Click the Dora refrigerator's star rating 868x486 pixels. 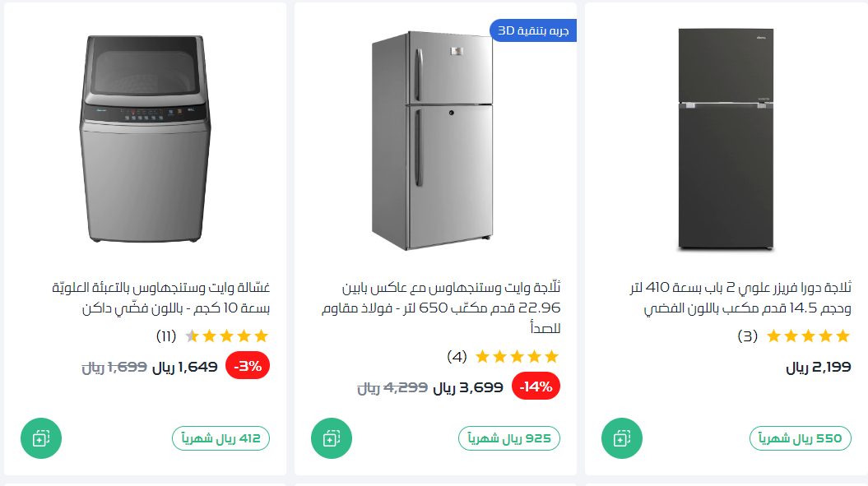point(808,336)
